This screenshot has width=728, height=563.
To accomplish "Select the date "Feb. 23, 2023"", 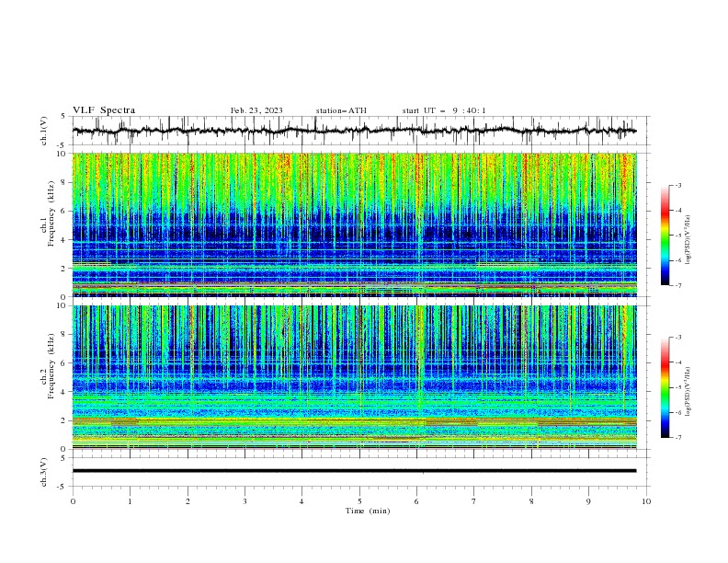I will pyautogui.click(x=256, y=110).
